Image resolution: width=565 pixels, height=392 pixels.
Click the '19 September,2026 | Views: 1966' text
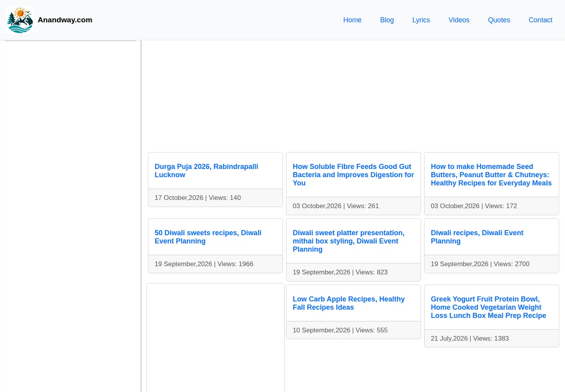click(204, 264)
